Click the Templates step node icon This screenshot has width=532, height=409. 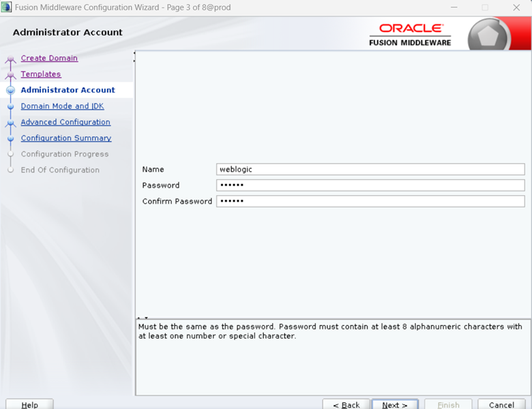(10, 74)
